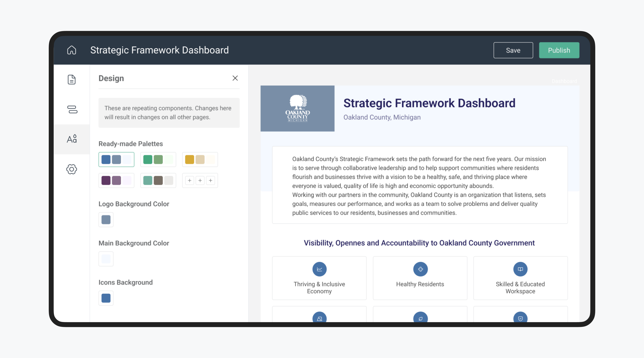644x358 pixels.
Task: Choose the purple ready-made palette
Action: [x=116, y=180]
